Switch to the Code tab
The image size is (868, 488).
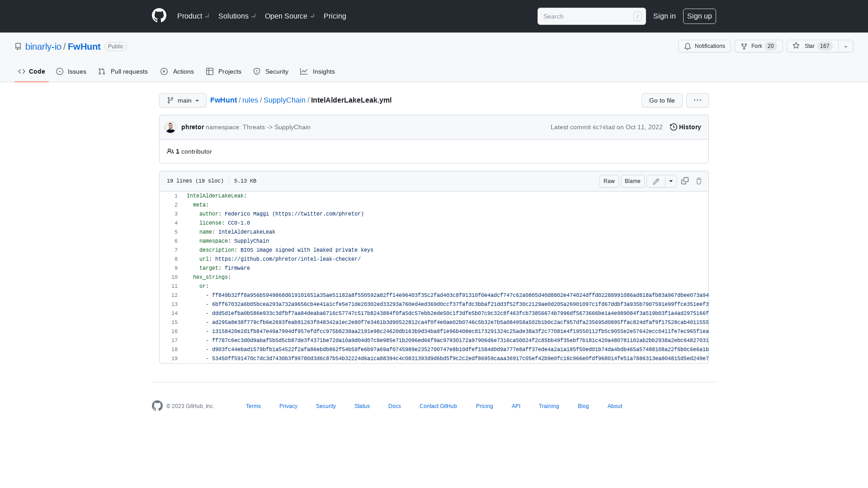pyautogui.click(x=32, y=71)
